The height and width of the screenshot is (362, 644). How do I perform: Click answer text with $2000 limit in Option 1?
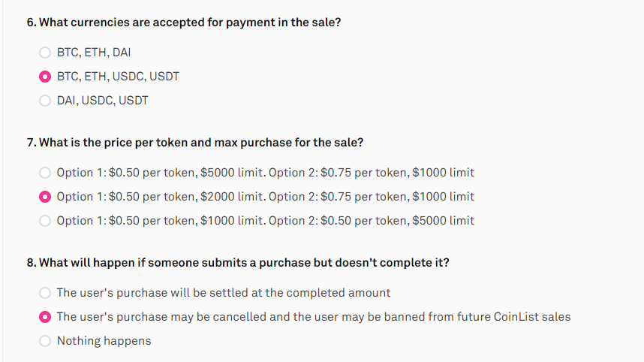pyautogui.click(x=265, y=197)
